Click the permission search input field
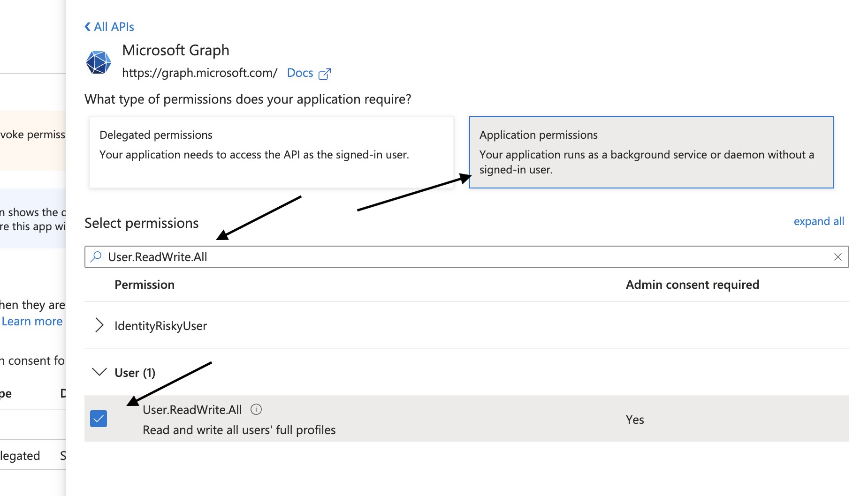 [x=467, y=257]
